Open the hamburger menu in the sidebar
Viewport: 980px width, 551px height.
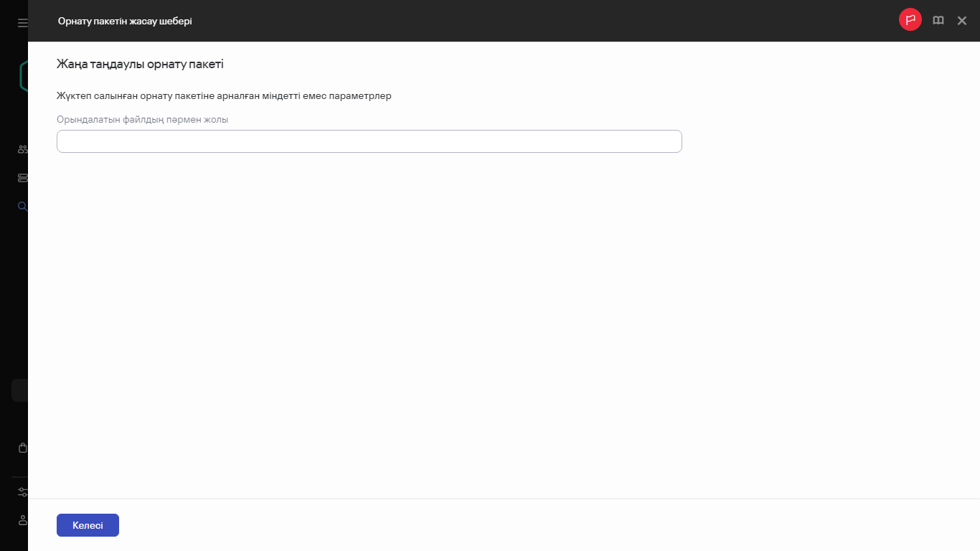point(22,22)
